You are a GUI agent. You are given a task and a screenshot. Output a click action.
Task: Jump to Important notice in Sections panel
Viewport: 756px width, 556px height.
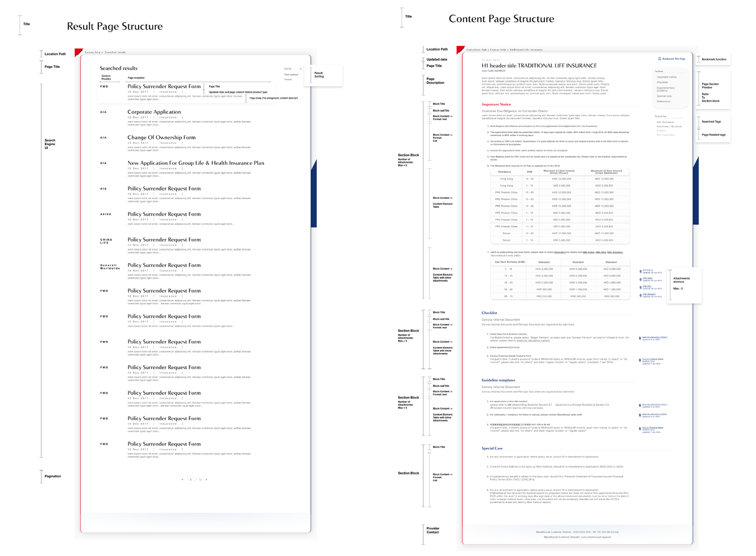click(x=666, y=77)
